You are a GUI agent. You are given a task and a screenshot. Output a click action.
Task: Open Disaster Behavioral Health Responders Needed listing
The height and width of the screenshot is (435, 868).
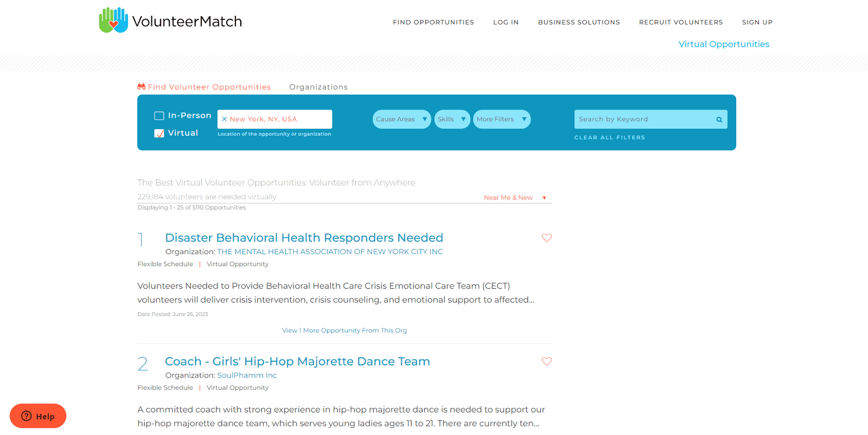point(304,238)
